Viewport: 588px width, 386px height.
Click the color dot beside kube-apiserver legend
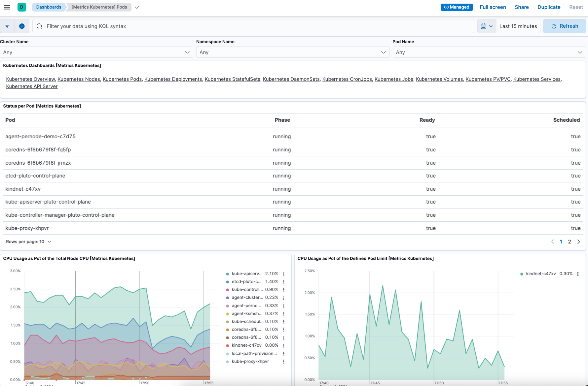[227, 274]
